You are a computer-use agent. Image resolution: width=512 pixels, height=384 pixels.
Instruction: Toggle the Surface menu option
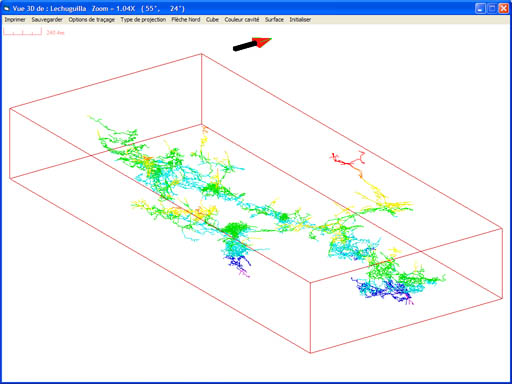point(274,20)
